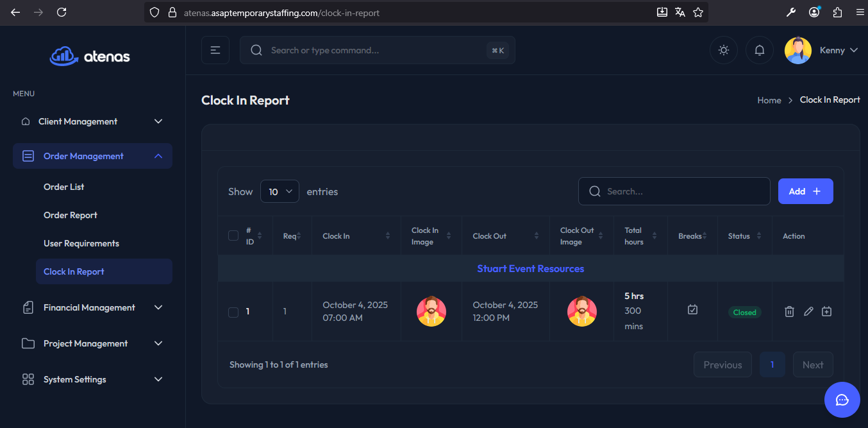Toggle light mode with the sun icon
Image resolution: width=868 pixels, height=428 pixels.
[x=724, y=50]
